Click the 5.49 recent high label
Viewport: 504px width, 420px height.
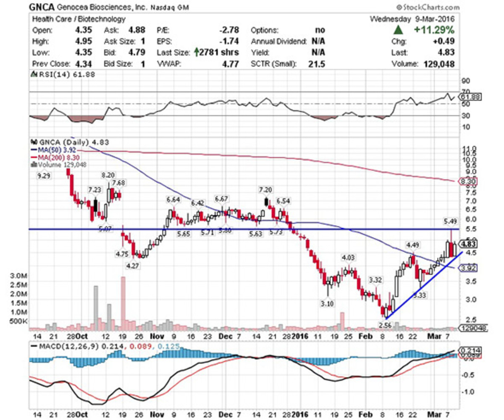451,221
